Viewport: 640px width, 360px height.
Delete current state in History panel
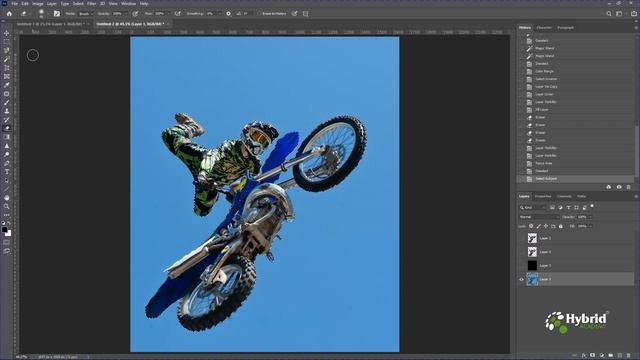(x=629, y=187)
